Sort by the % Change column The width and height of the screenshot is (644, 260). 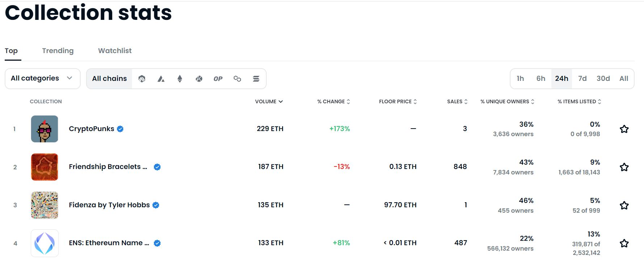pos(334,101)
